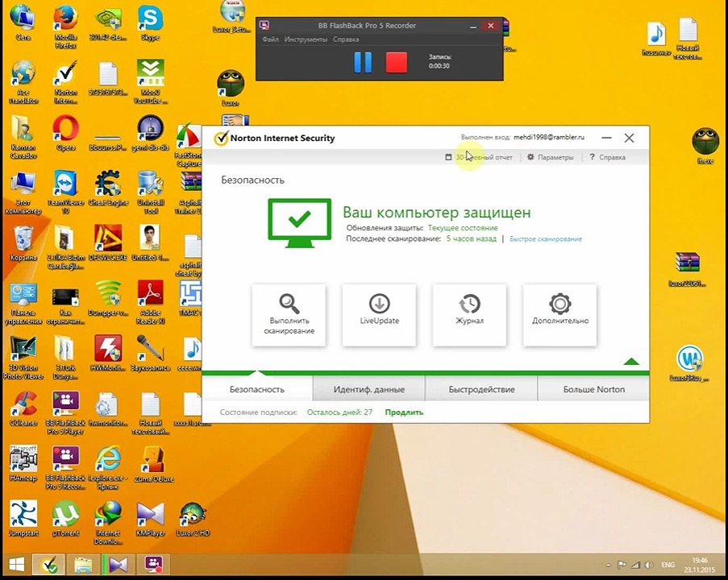Click the signed-in email mehdi1998@rambler.ru
Image resolution: width=728 pixels, height=580 pixels.
[549, 137]
